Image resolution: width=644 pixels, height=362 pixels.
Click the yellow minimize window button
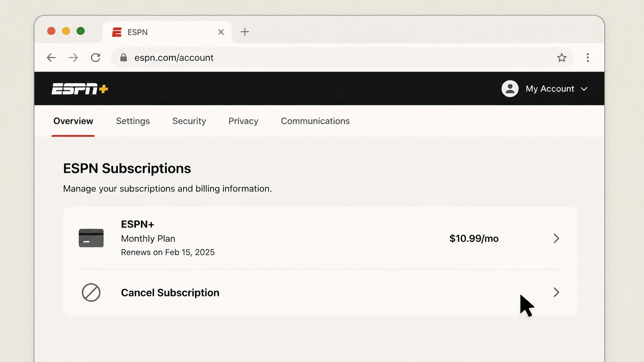click(66, 31)
